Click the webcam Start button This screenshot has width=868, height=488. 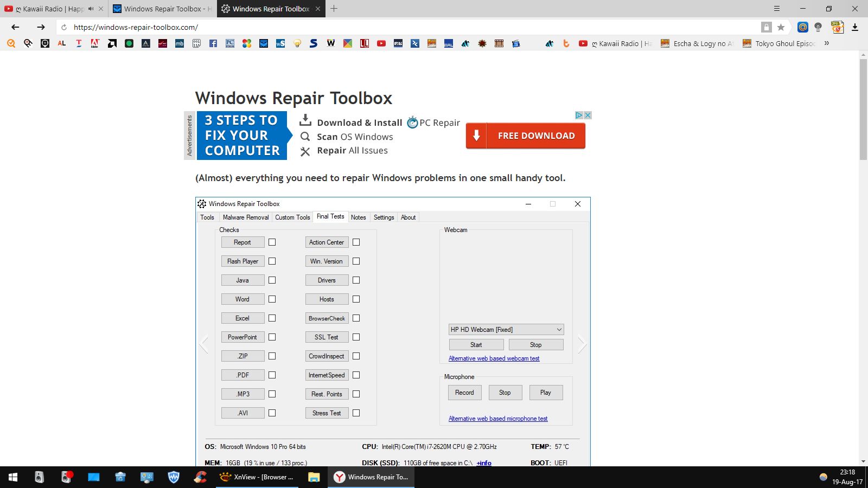click(476, 345)
